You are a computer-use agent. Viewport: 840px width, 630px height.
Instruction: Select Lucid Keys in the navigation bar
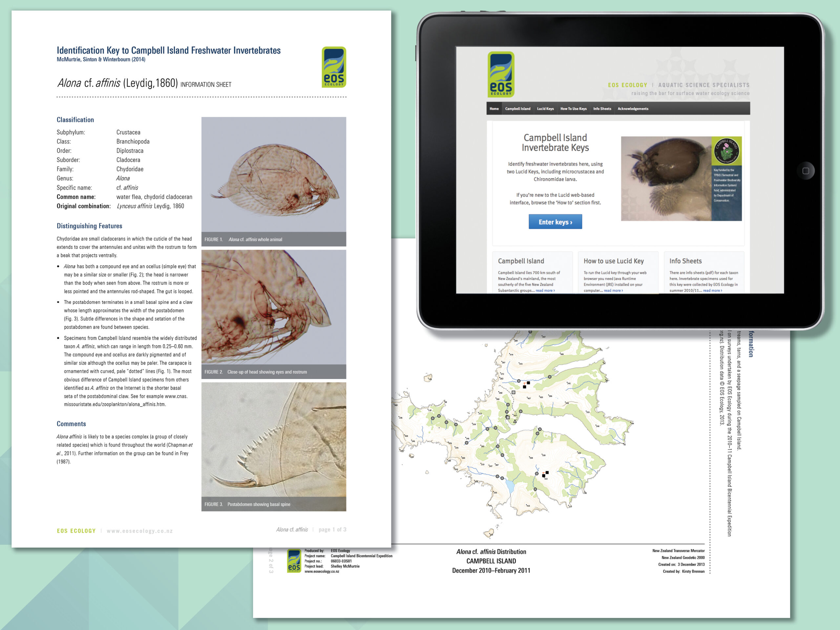545,109
